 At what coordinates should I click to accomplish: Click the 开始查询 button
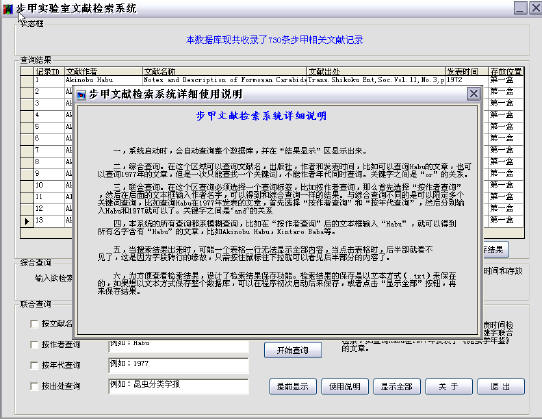coord(293,350)
